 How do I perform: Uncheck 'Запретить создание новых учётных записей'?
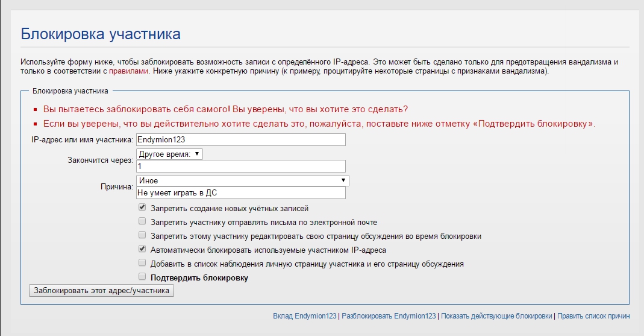tap(142, 207)
